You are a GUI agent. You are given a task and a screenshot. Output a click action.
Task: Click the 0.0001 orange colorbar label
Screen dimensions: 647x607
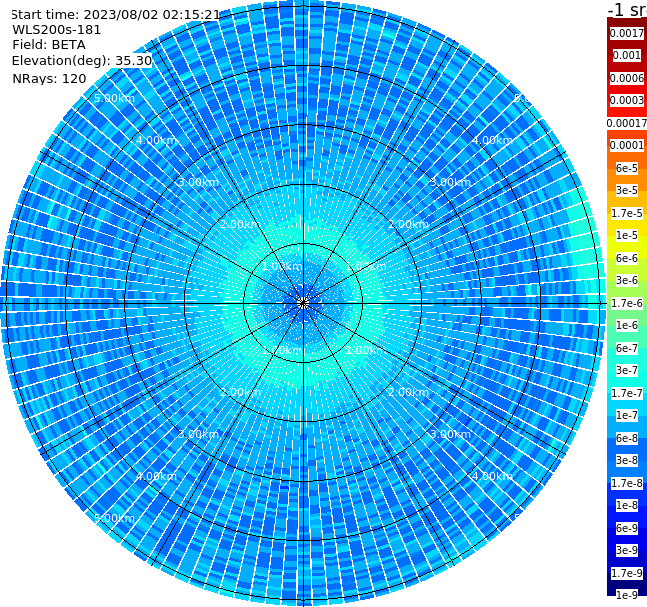click(x=627, y=145)
